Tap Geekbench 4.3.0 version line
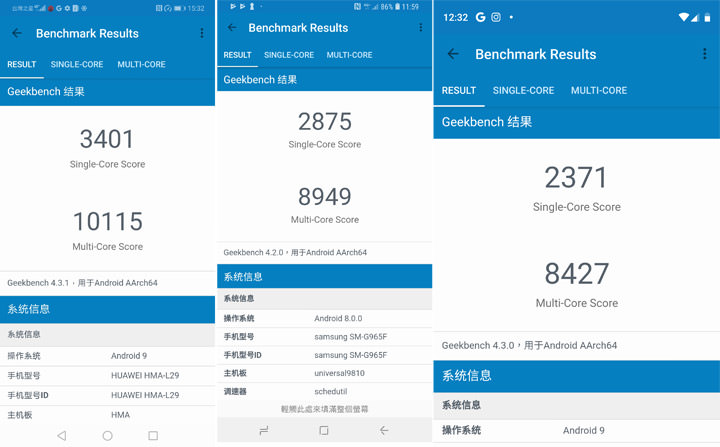720x447 pixels. coord(529,345)
